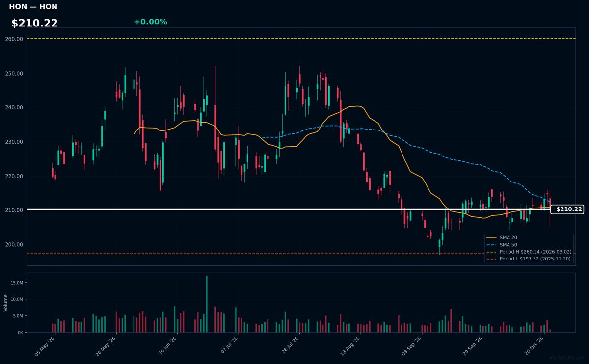Pick the 26 May '26 date label
Image resolution: width=589 pixels, height=364 pixels.
point(106,346)
